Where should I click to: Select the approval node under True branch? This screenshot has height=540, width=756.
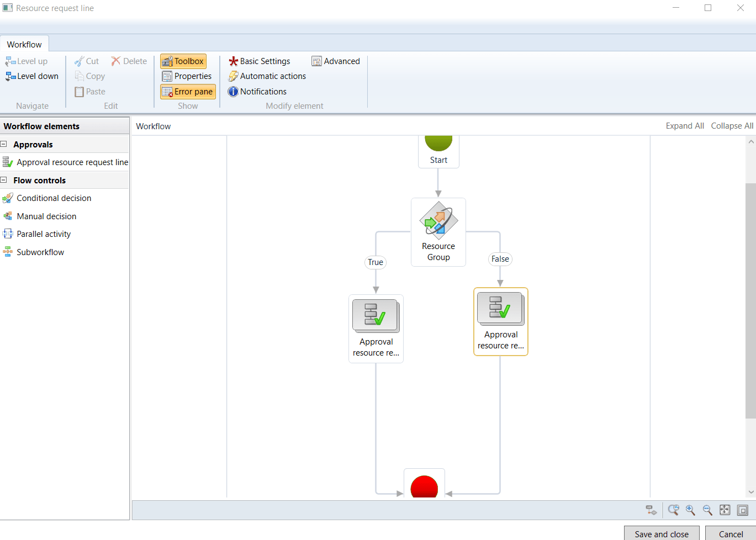(376, 329)
